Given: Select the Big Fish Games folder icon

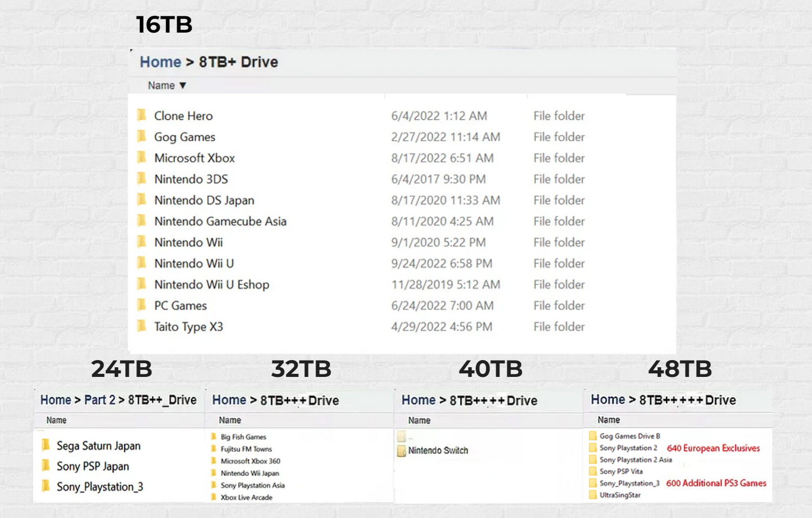Looking at the screenshot, I should tap(214, 436).
